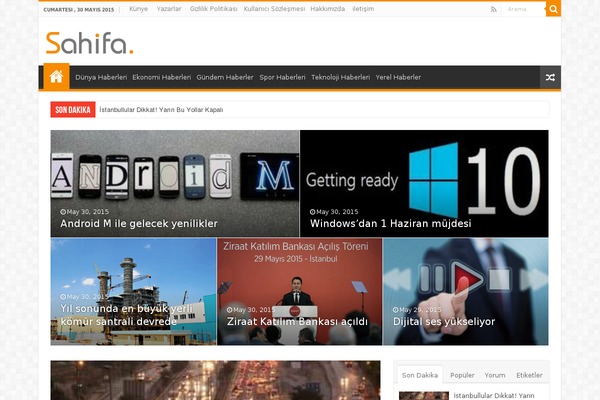This screenshot has height=400, width=600.
Task: Click the orange home icon
Action: click(56, 77)
